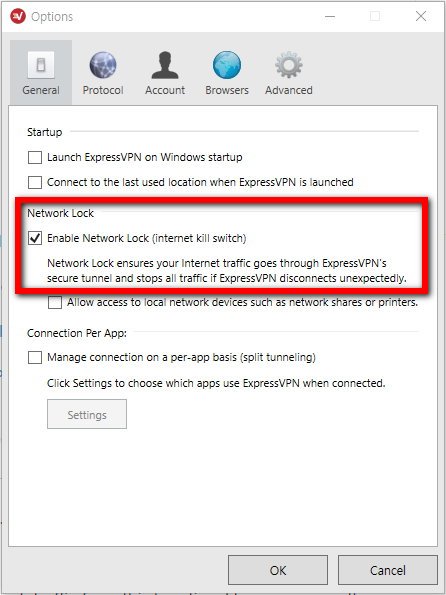
Task: Confirm options with the OK button
Action: click(x=278, y=570)
